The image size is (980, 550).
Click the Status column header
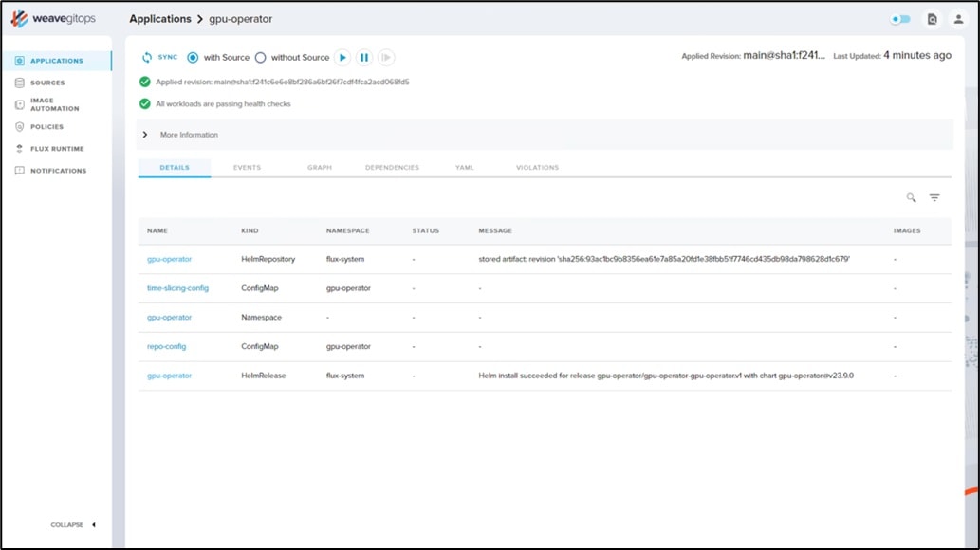point(426,230)
